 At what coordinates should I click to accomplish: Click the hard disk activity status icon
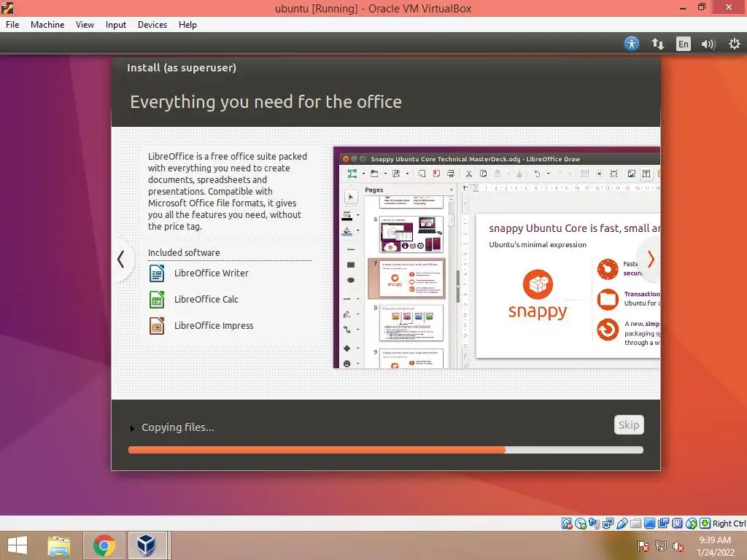pyautogui.click(x=567, y=524)
